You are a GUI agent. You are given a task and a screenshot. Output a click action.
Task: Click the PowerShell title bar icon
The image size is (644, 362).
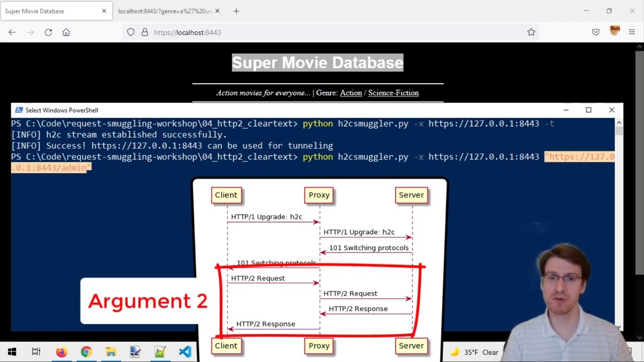(x=19, y=110)
